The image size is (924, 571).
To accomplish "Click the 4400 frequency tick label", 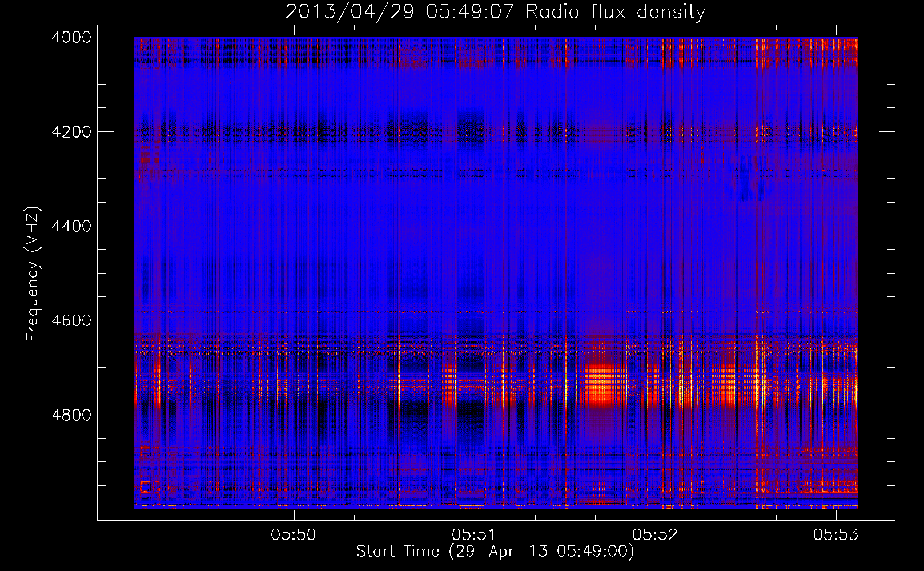I will (71, 226).
